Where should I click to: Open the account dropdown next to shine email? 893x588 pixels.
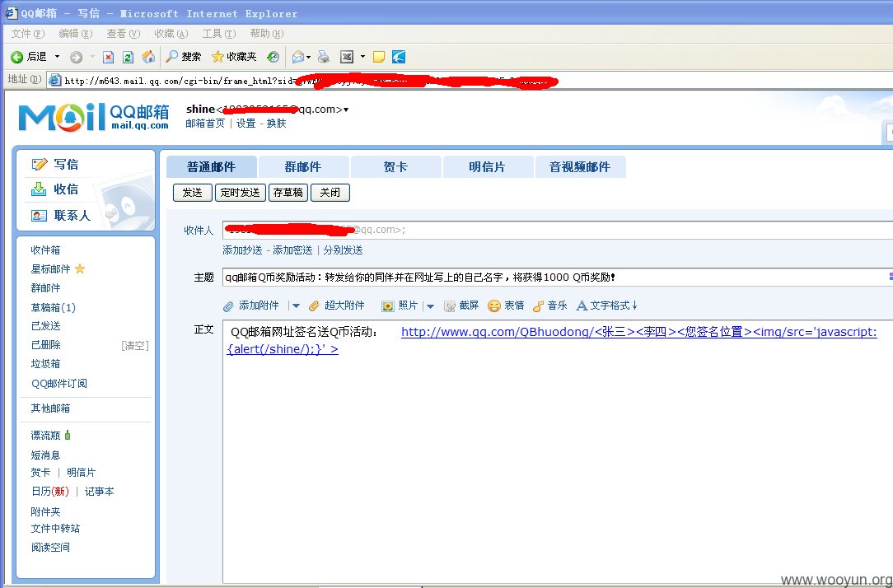click(x=346, y=110)
